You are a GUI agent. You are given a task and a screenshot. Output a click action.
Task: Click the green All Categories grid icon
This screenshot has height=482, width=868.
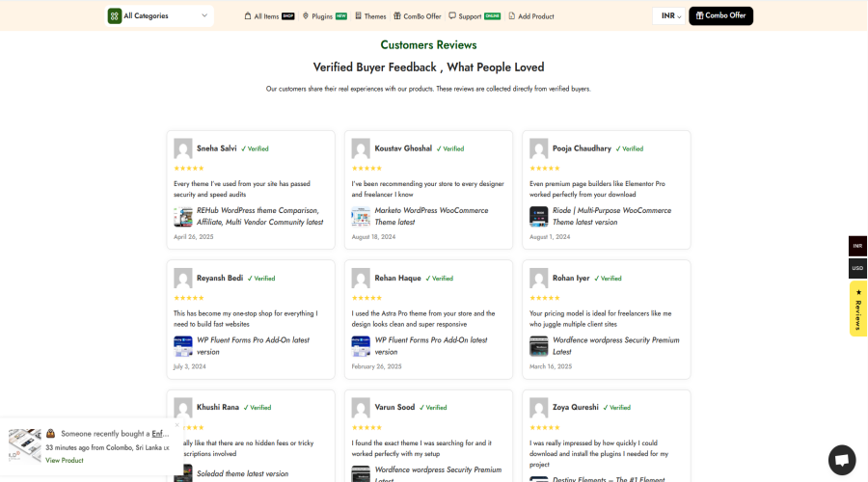pos(115,15)
